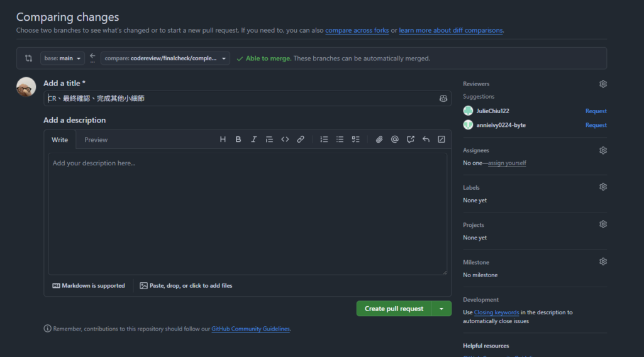
Task: Insert a heading with the H icon
Action: pos(223,140)
